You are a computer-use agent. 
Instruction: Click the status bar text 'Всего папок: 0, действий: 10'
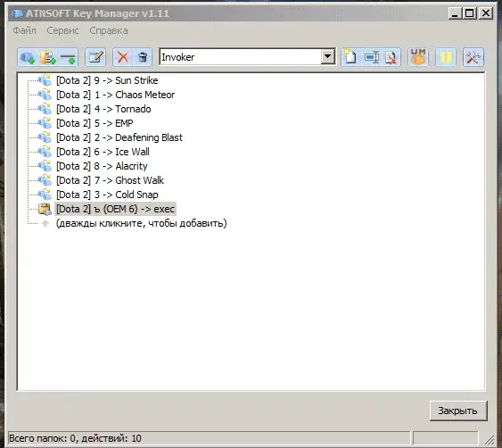75,438
